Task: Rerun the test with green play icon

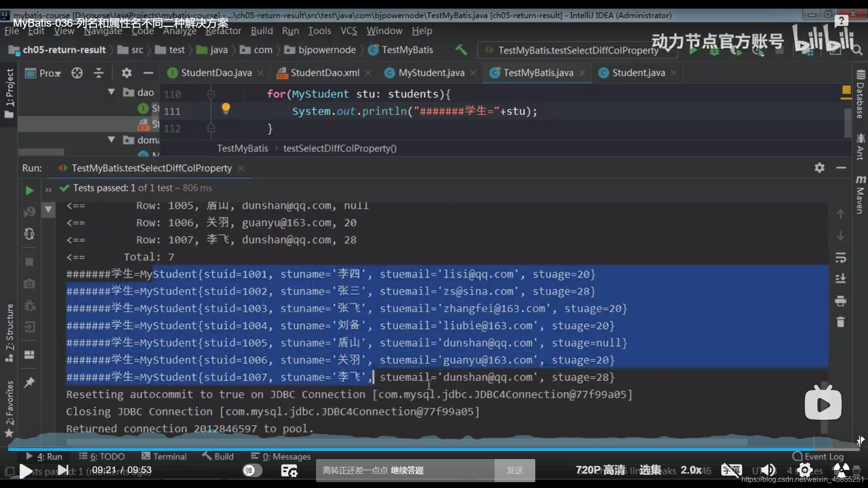Action: click(29, 191)
